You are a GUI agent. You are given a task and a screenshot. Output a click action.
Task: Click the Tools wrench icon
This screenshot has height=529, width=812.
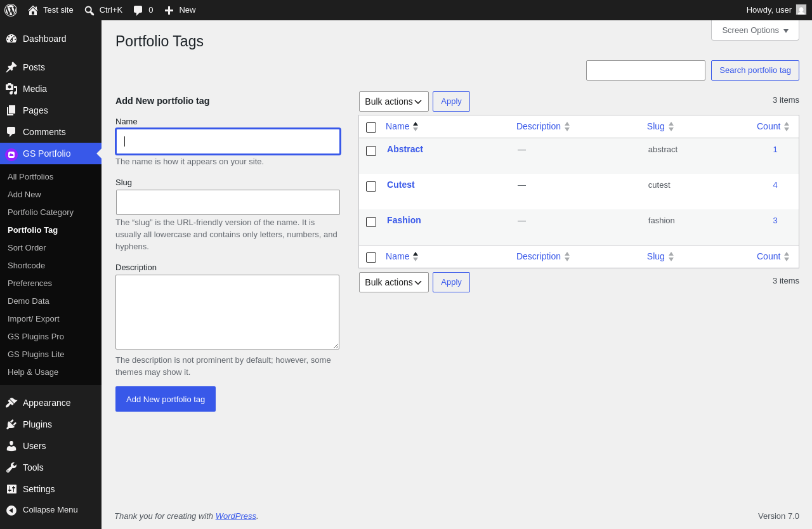click(11, 467)
